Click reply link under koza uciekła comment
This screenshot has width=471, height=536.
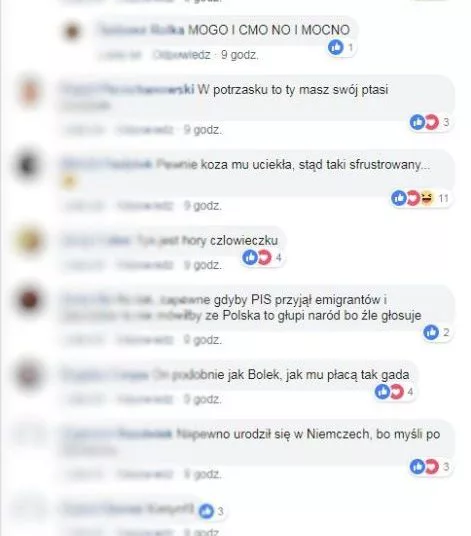145,205
